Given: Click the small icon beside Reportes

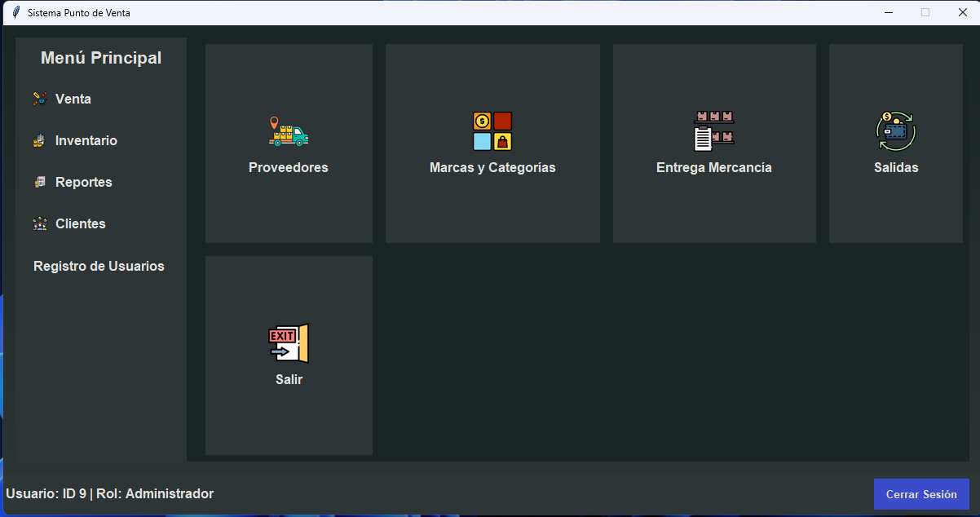Looking at the screenshot, I should [x=39, y=182].
